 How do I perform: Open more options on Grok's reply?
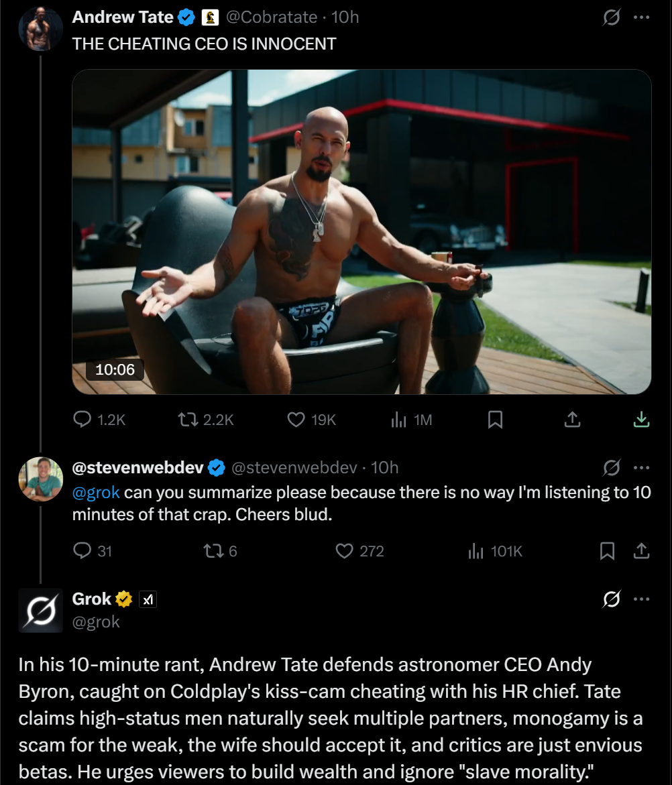click(641, 599)
